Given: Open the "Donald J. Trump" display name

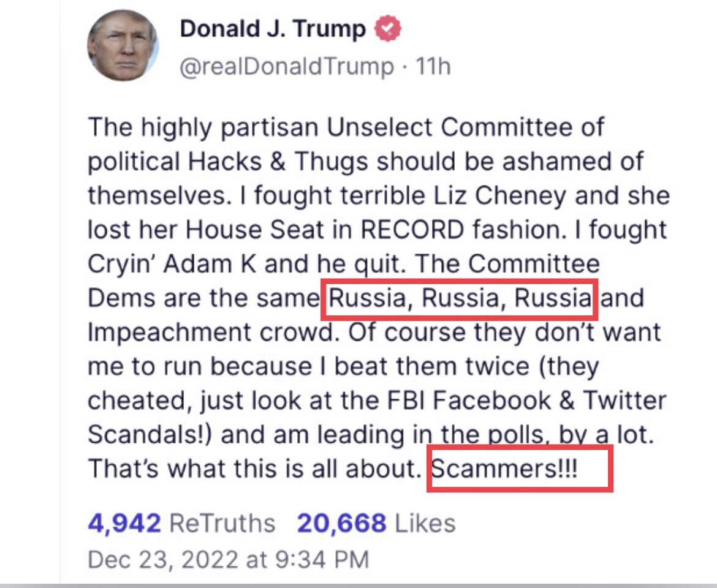Looking at the screenshot, I should tap(273, 29).
